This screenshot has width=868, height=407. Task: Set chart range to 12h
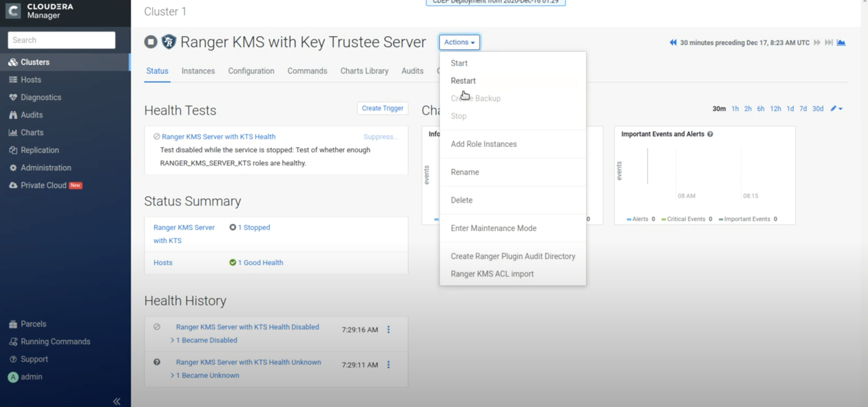775,108
